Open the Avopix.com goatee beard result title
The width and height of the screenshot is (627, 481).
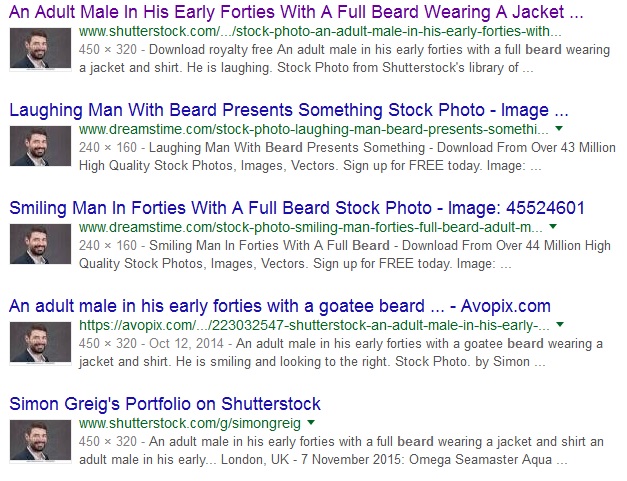tap(280, 306)
